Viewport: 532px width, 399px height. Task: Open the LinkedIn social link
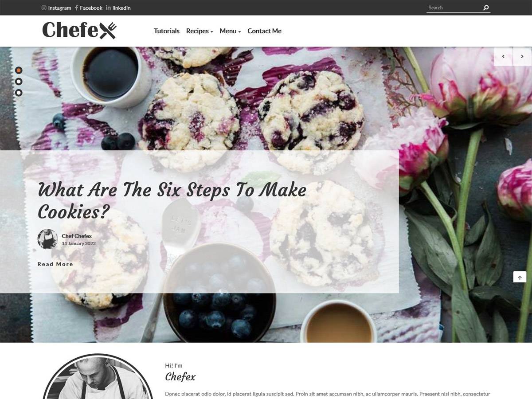tap(118, 8)
